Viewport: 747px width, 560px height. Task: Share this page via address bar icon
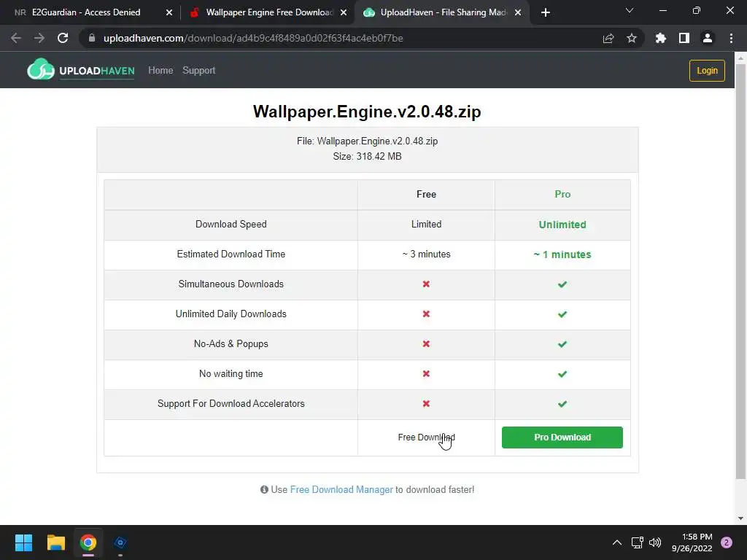(608, 38)
